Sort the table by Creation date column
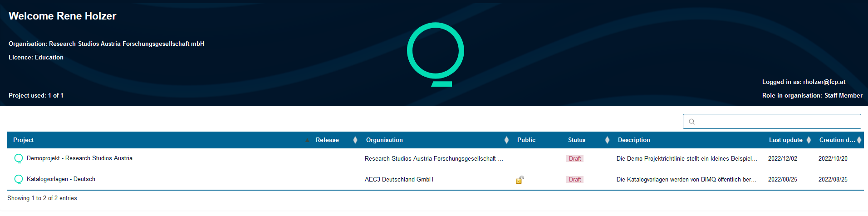The width and height of the screenshot is (868, 216). pos(837,140)
